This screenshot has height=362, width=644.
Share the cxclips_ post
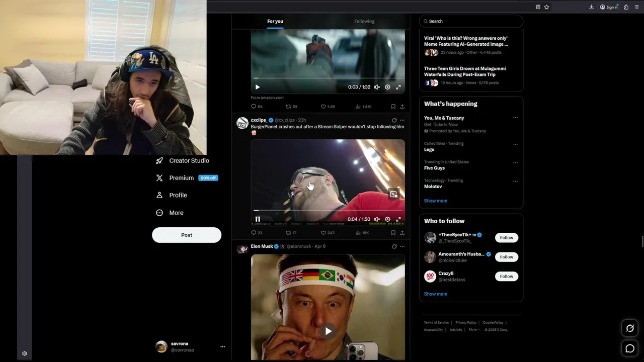tap(402, 233)
